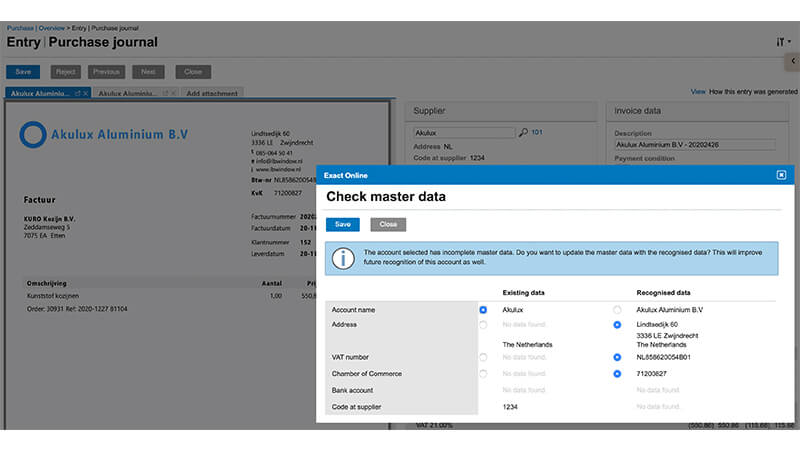Click the Reject button
The width and height of the screenshot is (800, 450).
65,72
